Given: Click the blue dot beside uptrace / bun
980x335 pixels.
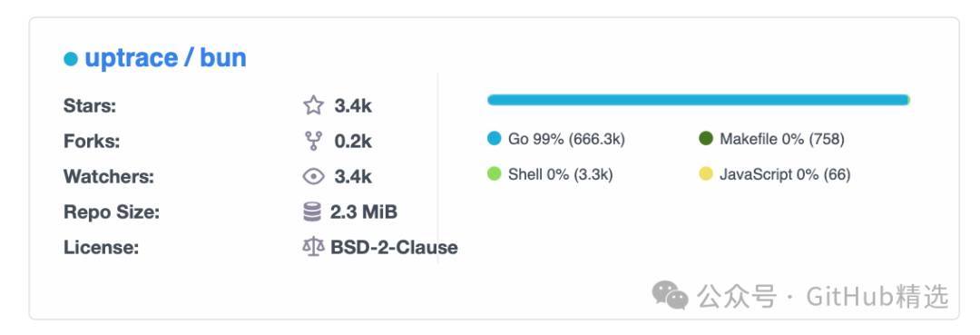Looking at the screenshot, I should [71, 59].
